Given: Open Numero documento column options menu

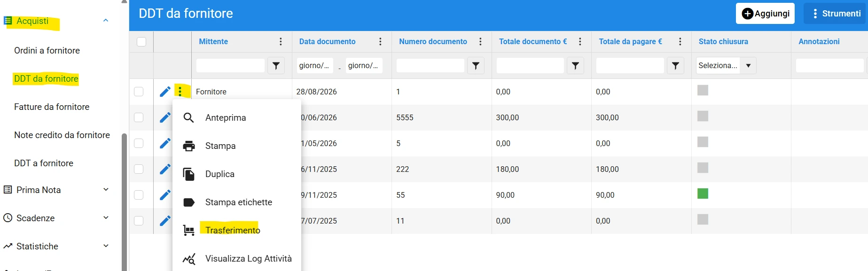Looking at the screenshot, I should click(x=480, y=41).
